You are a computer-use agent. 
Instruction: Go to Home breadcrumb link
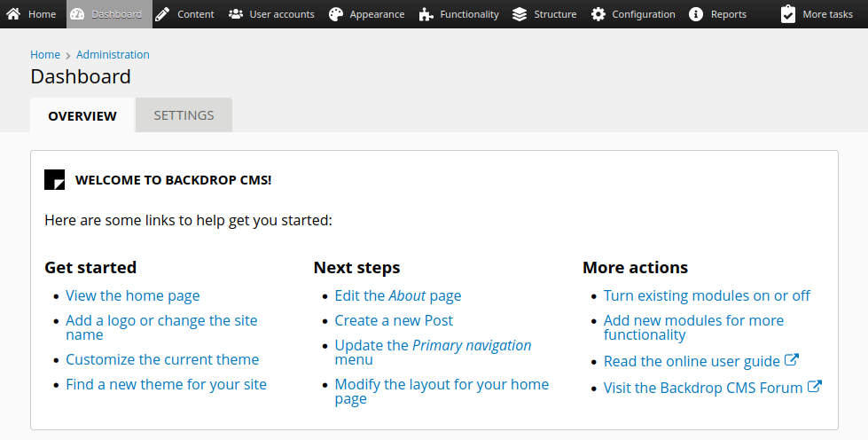45,54
